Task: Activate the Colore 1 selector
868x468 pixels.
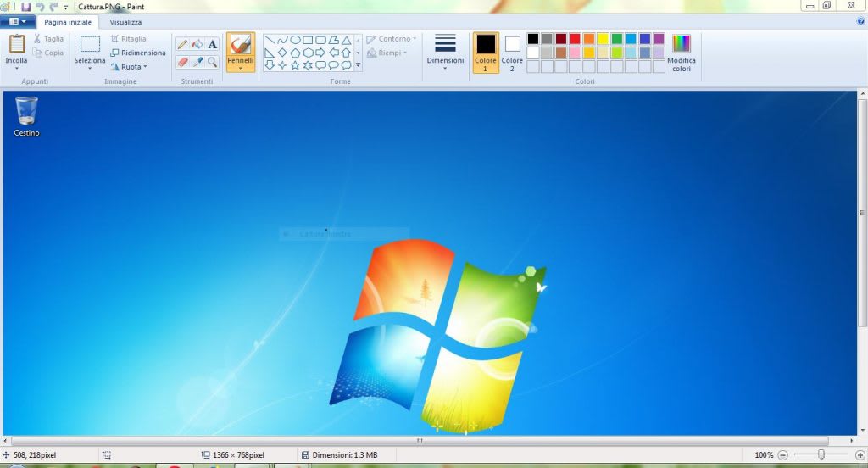Action: point(486,53)
